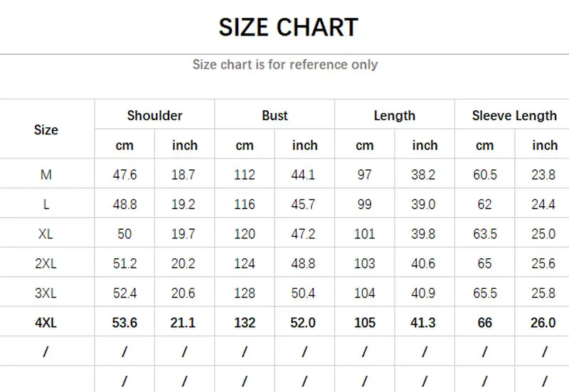Click the 20.2 shoulder inch cell
Screen dimensions: 569x392
[184, 264]
